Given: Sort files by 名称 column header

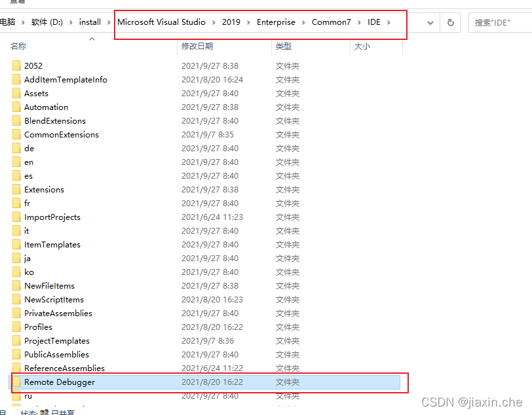Looking at the screenshot, I should [x=18, y=46].
